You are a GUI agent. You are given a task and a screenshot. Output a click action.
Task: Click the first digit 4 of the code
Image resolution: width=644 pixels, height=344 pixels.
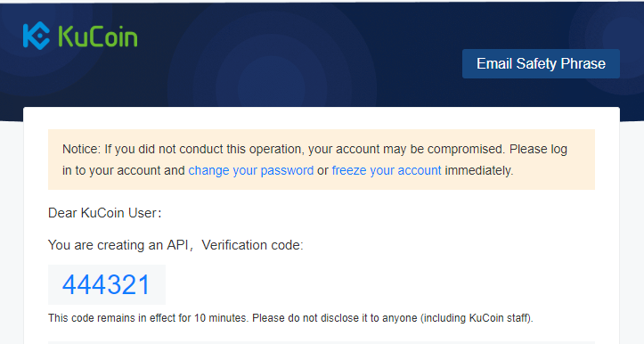point(69,285)
